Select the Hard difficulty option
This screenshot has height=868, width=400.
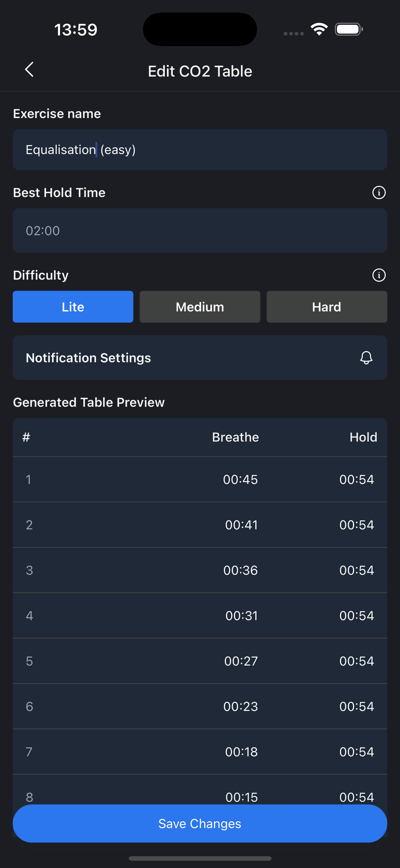pyautogui.click(x=326, y=307)
